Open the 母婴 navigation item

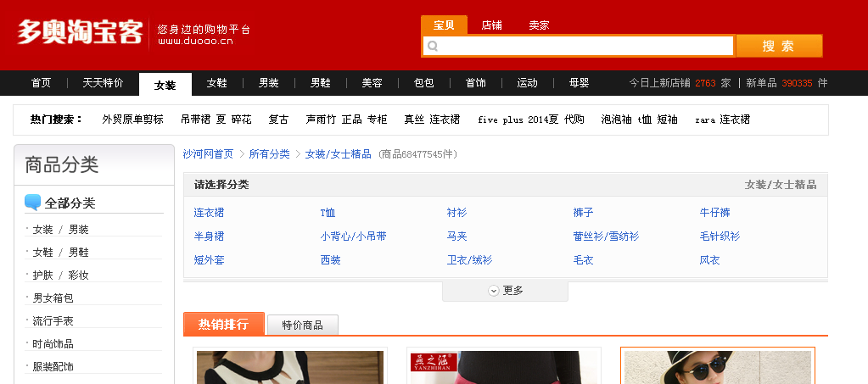tap(579, 83)
